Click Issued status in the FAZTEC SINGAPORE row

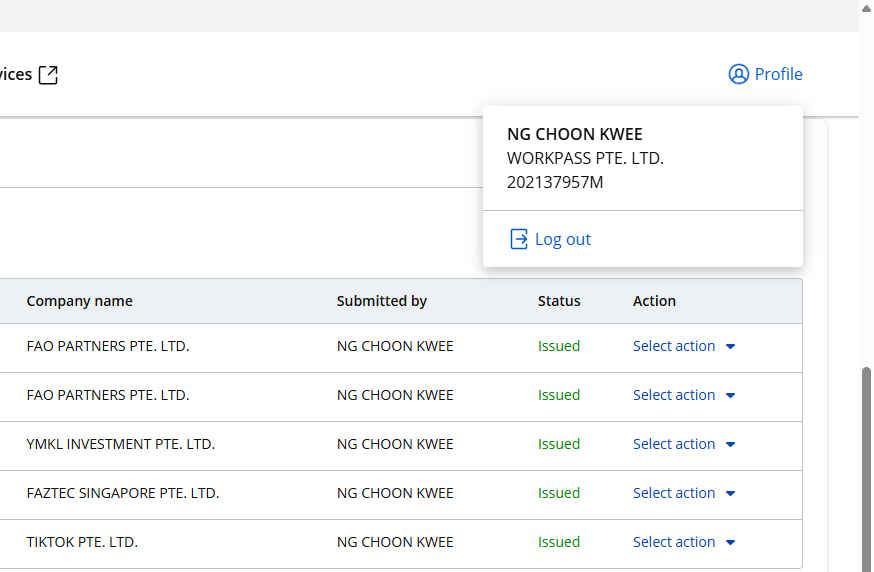[559, 493]
